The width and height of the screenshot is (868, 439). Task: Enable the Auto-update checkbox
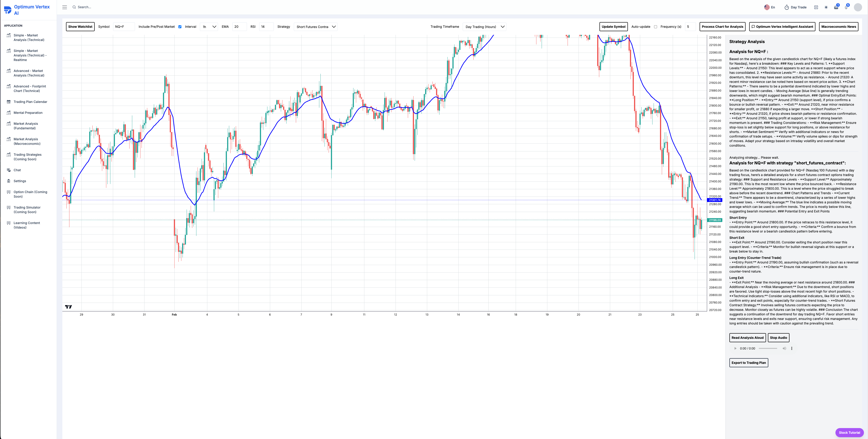pos(655,27)
